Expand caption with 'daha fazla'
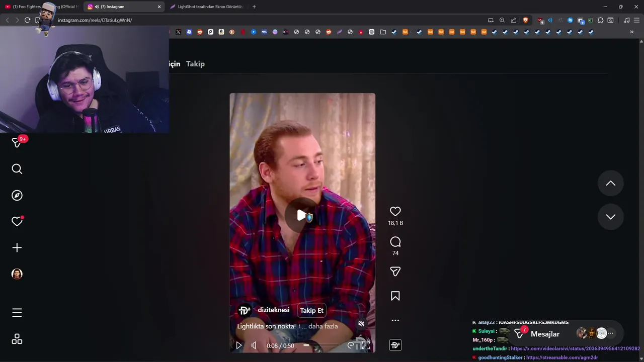This screenshot has width=644, height=362. [323, 326]
